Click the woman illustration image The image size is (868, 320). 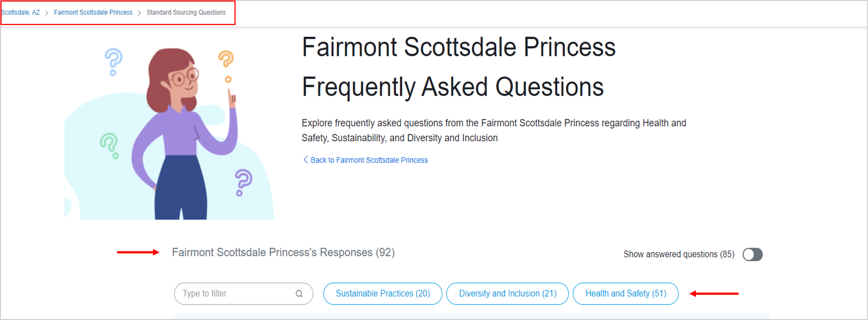pos(182,135)
